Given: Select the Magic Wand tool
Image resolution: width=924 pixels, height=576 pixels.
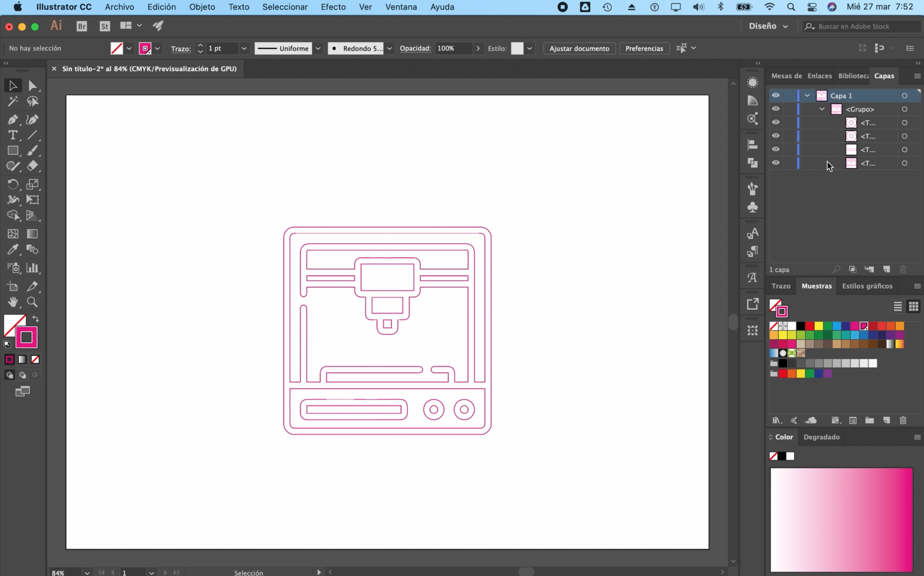Looking at the screenshot, I should (x=12, y=101).
